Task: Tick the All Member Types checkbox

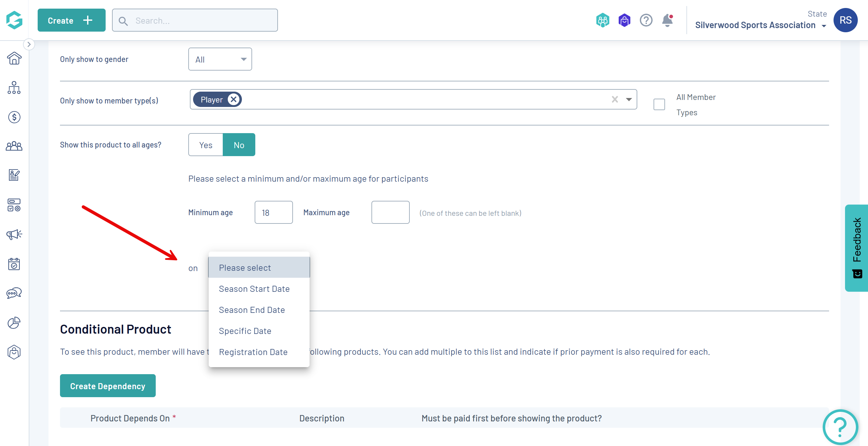Action: click(659, 104)
